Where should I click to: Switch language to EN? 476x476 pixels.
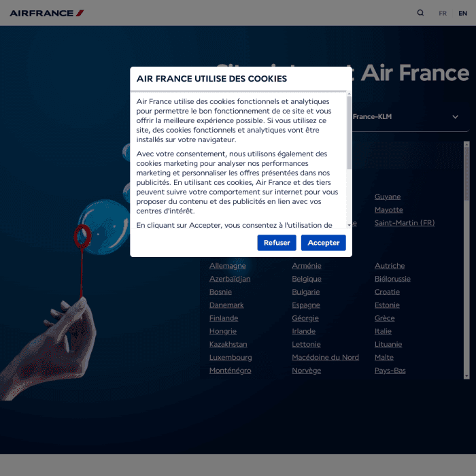462,14
